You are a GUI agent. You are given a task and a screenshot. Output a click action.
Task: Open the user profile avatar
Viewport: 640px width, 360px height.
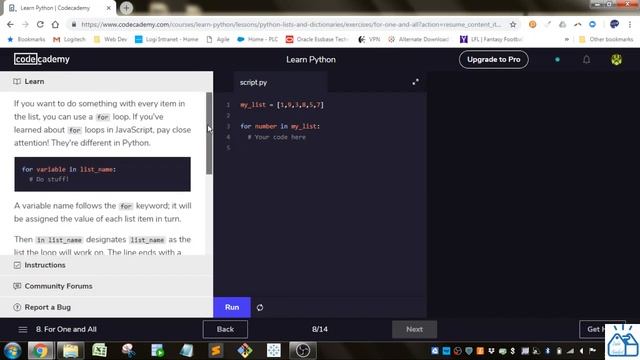[616, 60]
